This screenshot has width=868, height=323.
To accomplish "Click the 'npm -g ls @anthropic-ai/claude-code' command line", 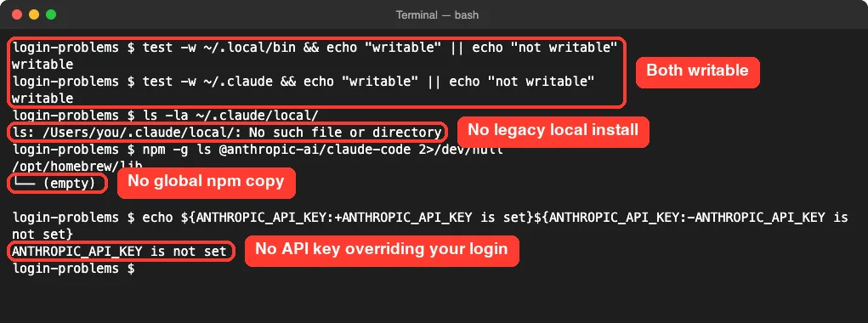I will pos(258,150).
